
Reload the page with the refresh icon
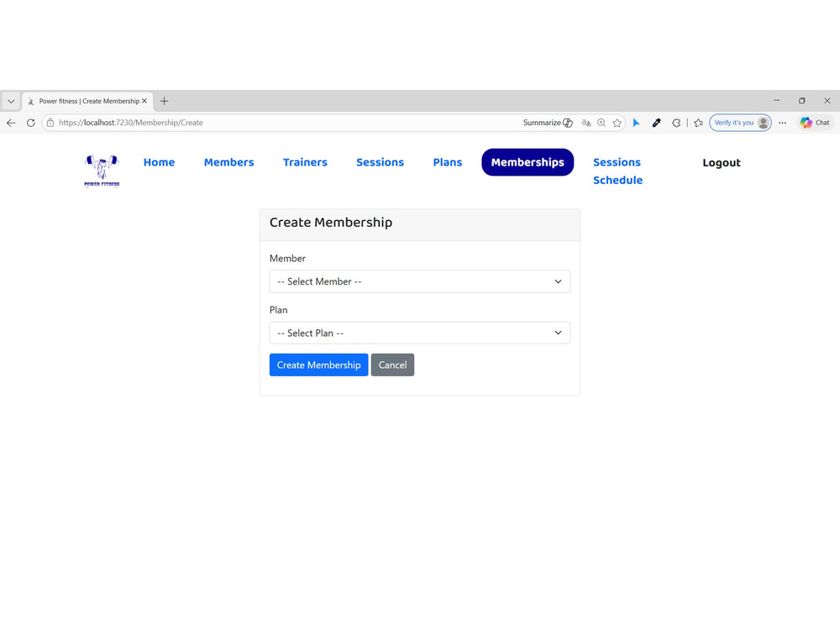[30, 123]
